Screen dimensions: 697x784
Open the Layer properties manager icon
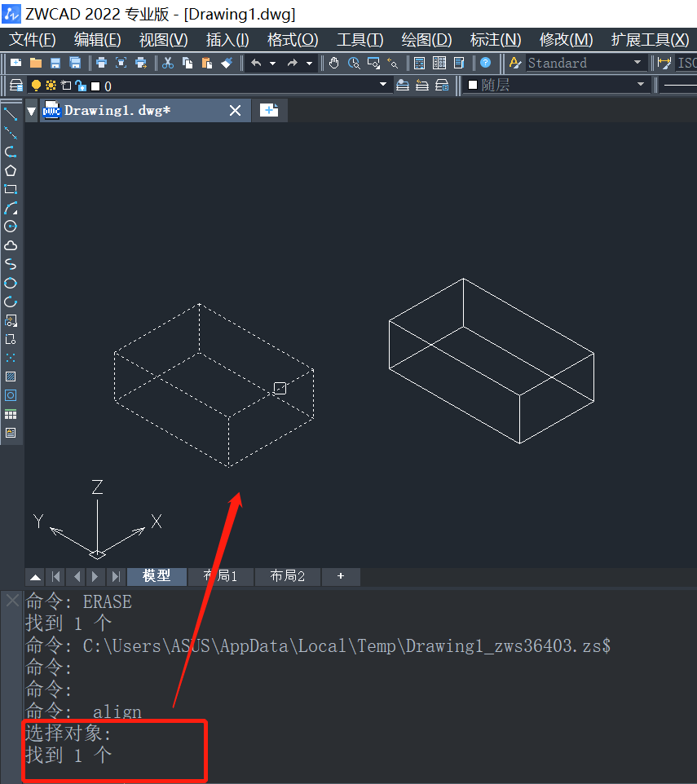[16, 86]
